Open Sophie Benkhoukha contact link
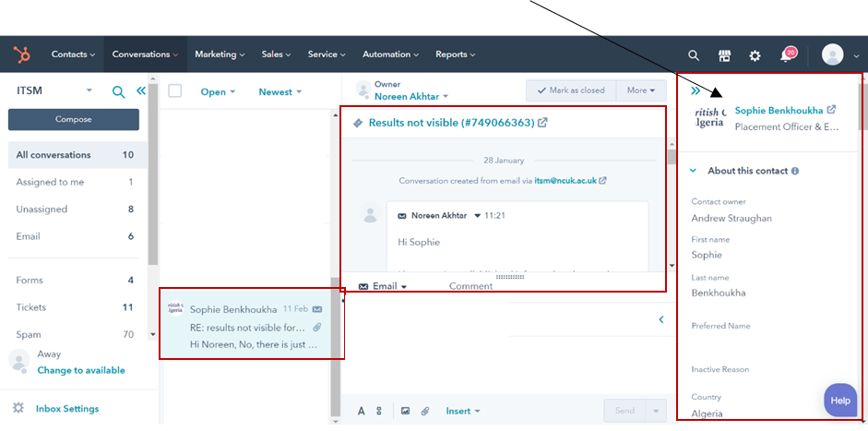This screenshot has height=431, width=868. pyautogui.click(x=779, y=110)
